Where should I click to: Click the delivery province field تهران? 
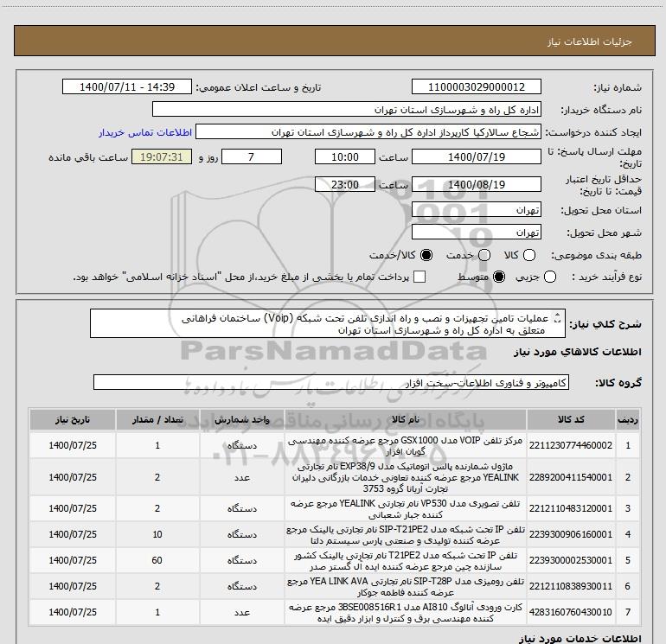(x=476, y=210)
